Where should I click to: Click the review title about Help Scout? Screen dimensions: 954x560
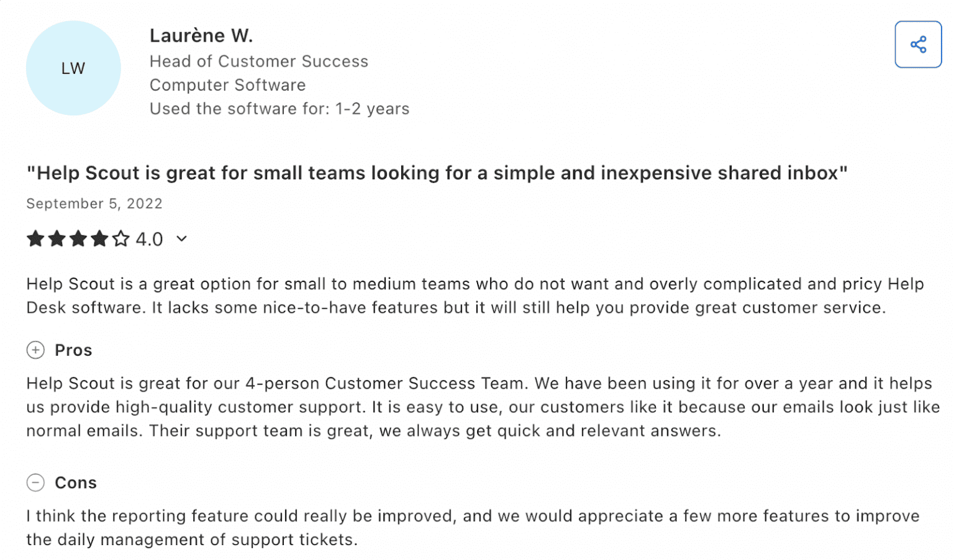(437, 173)
